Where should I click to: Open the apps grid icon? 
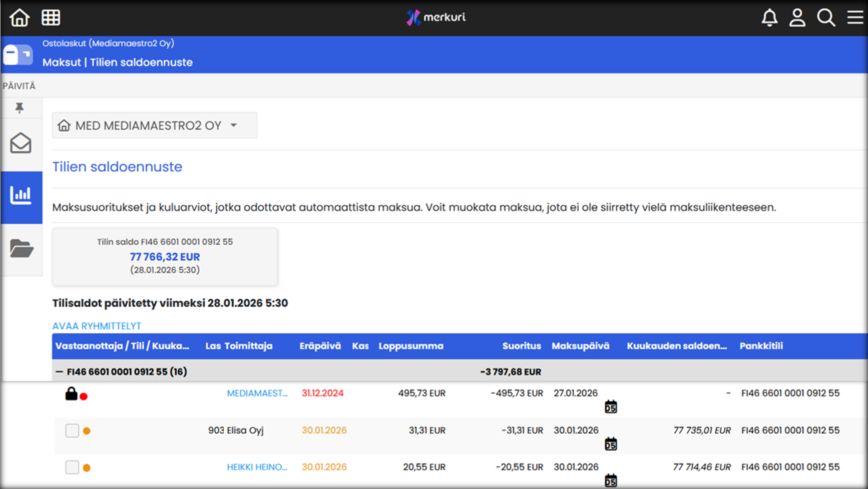51,18
